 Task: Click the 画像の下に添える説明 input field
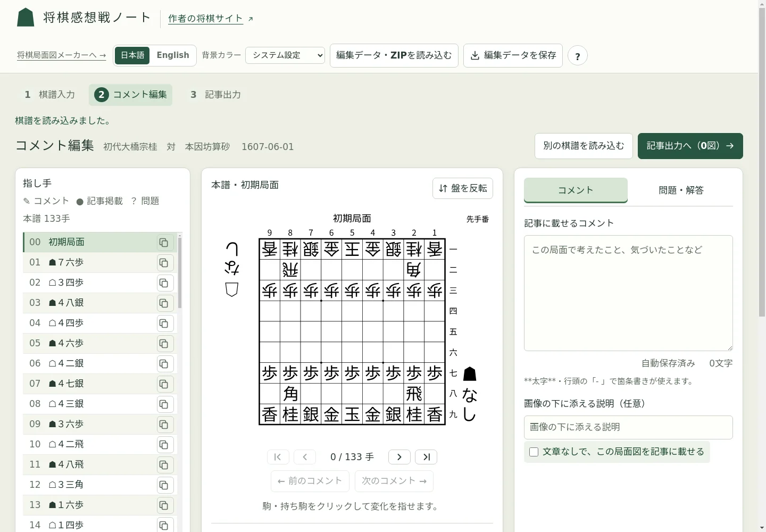[628, 427]
